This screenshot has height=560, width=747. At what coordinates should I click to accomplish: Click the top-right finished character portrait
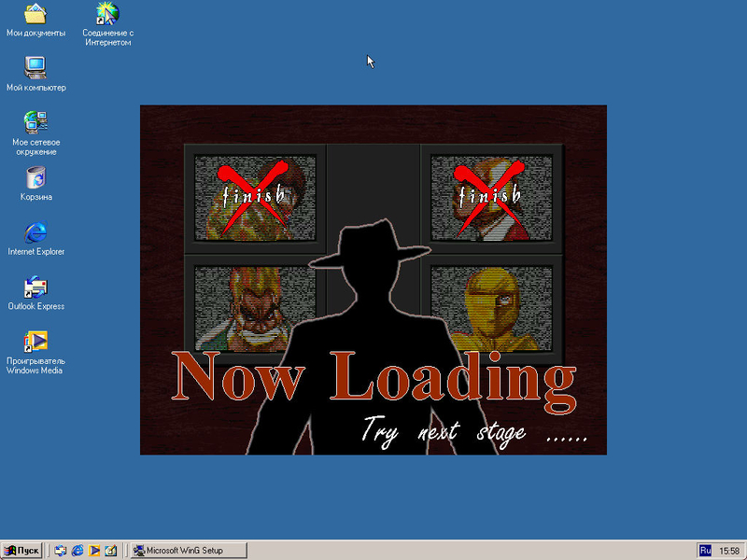tap(491, 198)
